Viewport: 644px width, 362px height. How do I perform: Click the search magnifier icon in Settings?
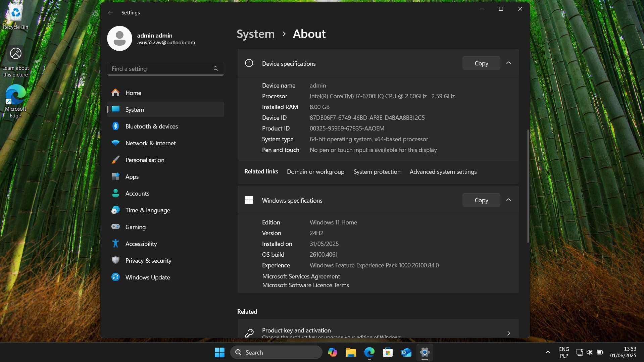(216, 68)
